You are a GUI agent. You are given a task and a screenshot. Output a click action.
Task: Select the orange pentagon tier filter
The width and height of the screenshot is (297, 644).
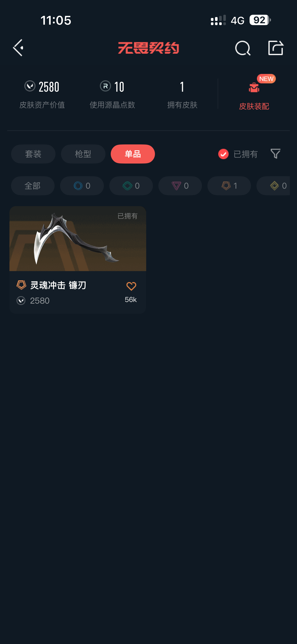click(x=229, y=186)
